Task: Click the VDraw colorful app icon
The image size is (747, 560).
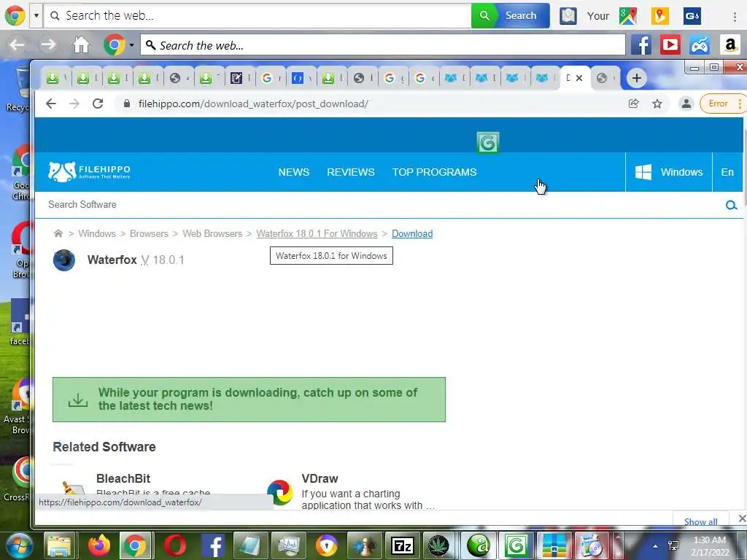Action: (x=279, y=493)
